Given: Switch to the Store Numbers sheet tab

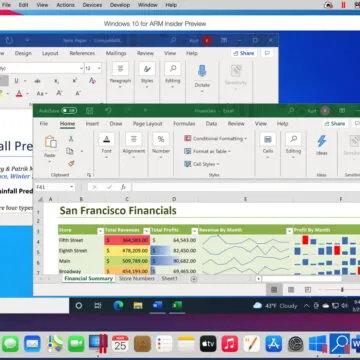Looking at the screenshot, I should (137, 278).
